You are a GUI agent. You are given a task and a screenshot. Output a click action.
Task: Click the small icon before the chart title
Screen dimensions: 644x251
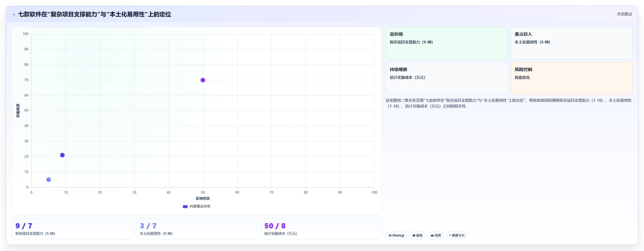[14, 14]
